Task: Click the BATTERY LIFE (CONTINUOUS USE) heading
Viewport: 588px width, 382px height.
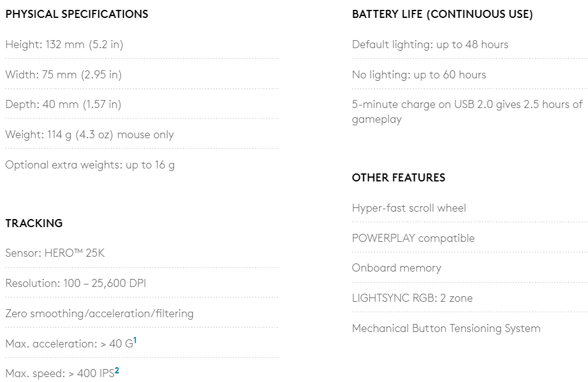Action: (x=442, y=14)
